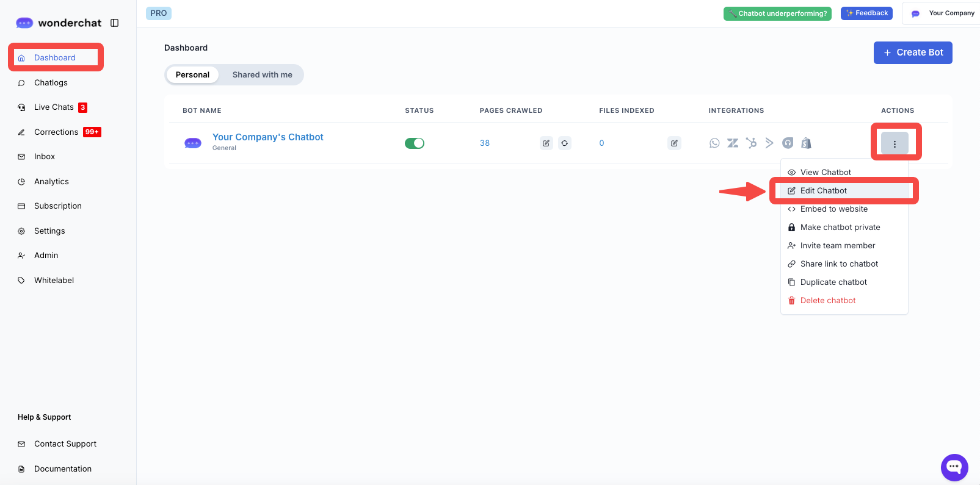Click the Zendesk integration icon
The width and height of the screenshot is (980, 485).
click(733, 143)
